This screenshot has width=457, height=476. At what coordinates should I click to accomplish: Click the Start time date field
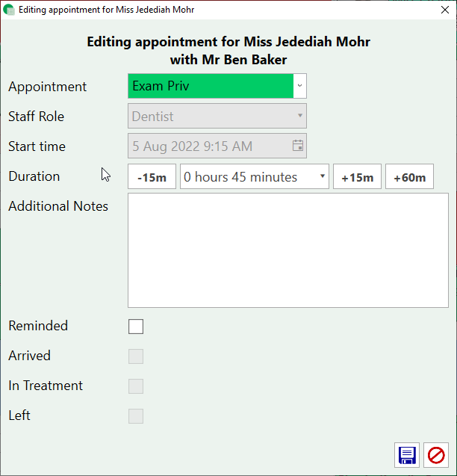[x=209, y=146]
